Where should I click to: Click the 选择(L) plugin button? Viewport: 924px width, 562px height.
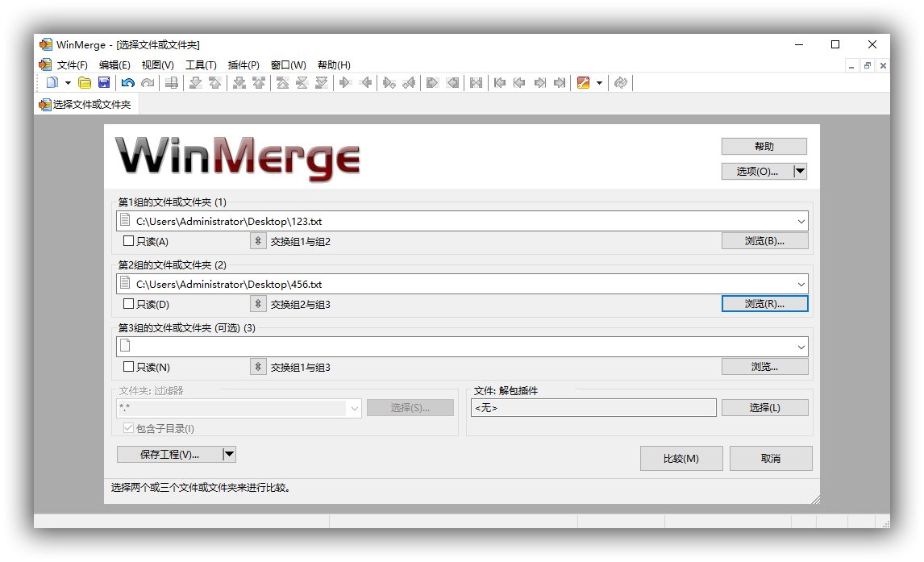(x=764, y=408)
